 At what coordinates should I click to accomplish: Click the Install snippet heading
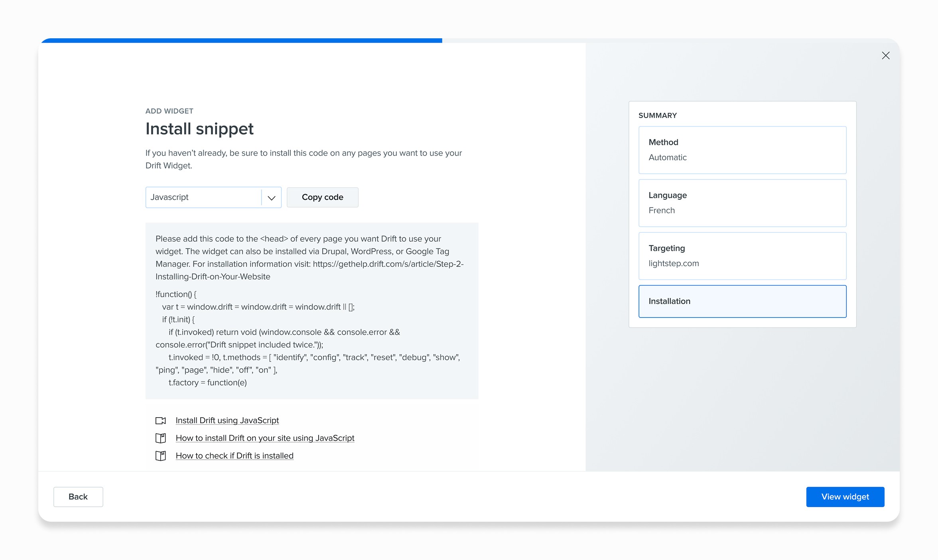point(199,129)
